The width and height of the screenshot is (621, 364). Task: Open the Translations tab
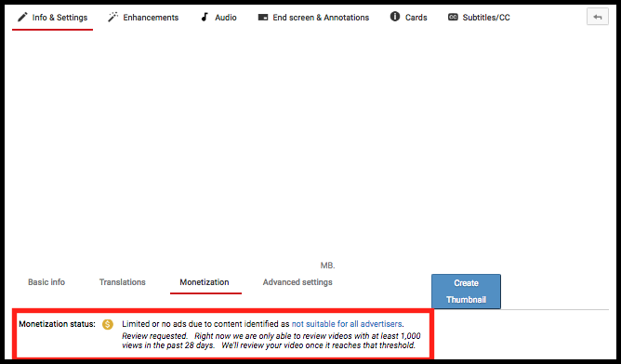123,282
